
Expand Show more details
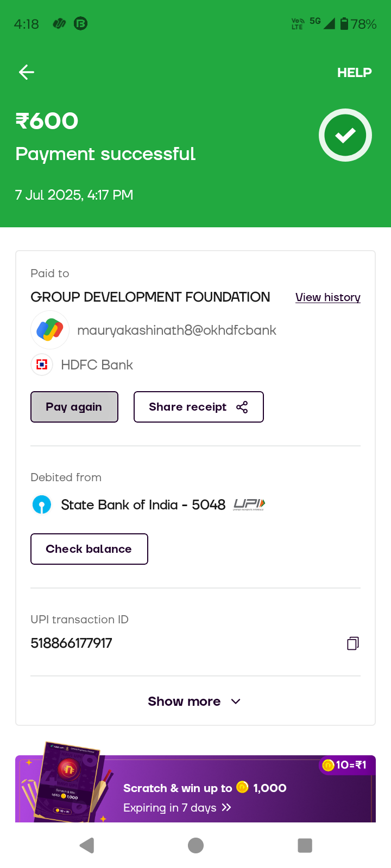185,701
